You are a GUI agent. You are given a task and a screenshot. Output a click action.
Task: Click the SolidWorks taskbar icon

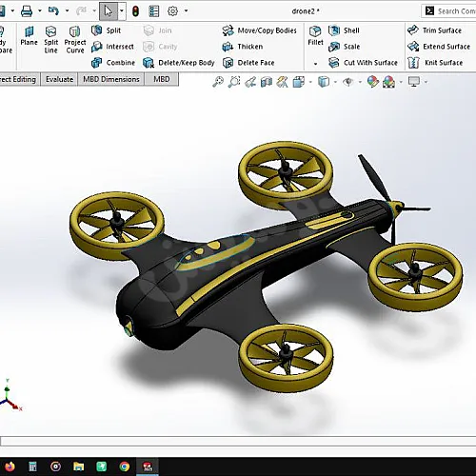point(148,466)
